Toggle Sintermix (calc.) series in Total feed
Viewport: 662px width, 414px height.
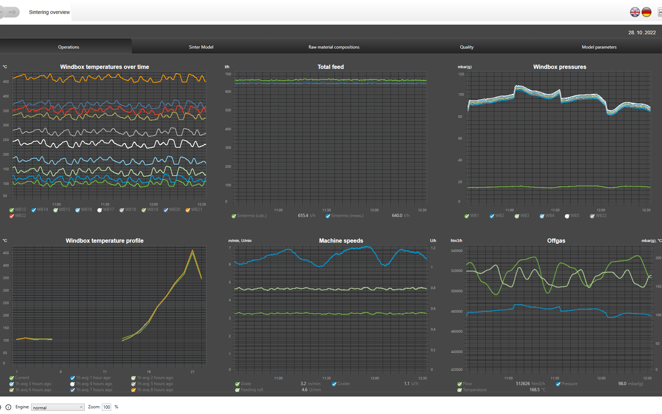(x=234, y=216)
